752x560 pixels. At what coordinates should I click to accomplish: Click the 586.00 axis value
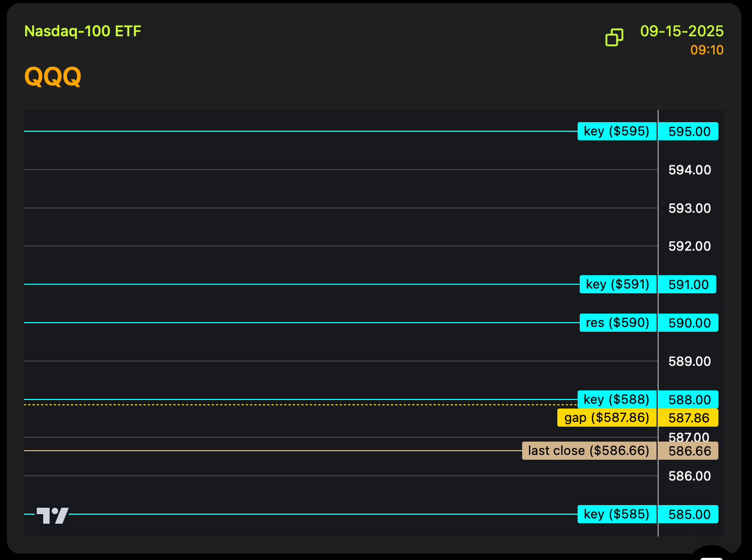pos(690,476)
